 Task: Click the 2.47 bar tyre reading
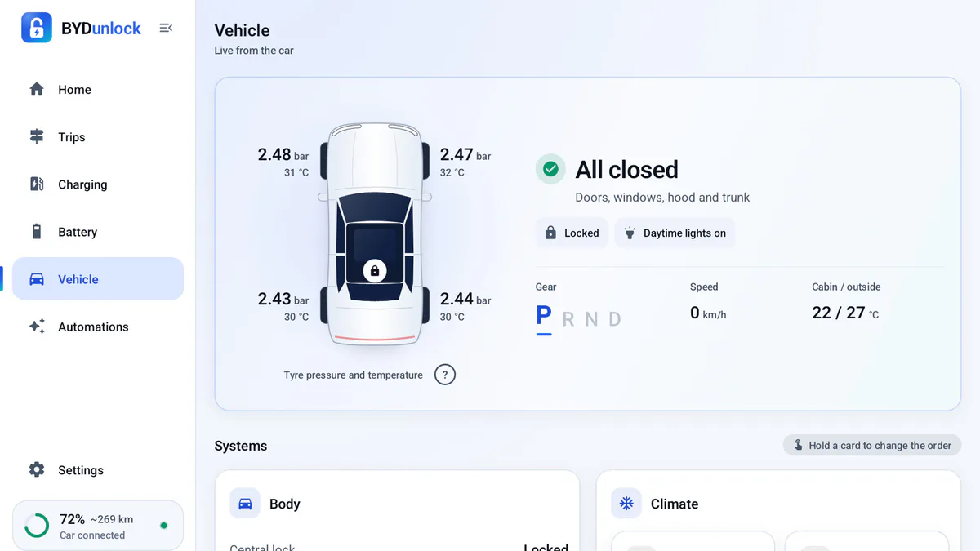click(465, 154)
